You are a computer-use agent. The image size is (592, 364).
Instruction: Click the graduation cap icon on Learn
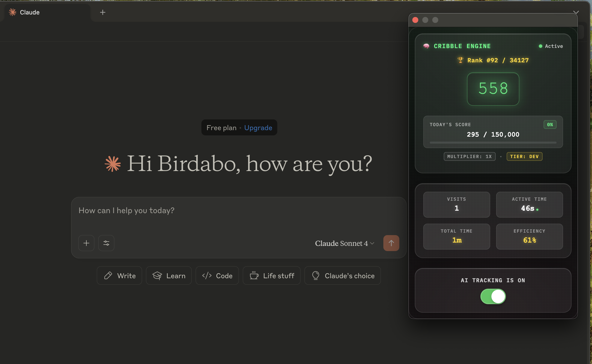point(157,275)
